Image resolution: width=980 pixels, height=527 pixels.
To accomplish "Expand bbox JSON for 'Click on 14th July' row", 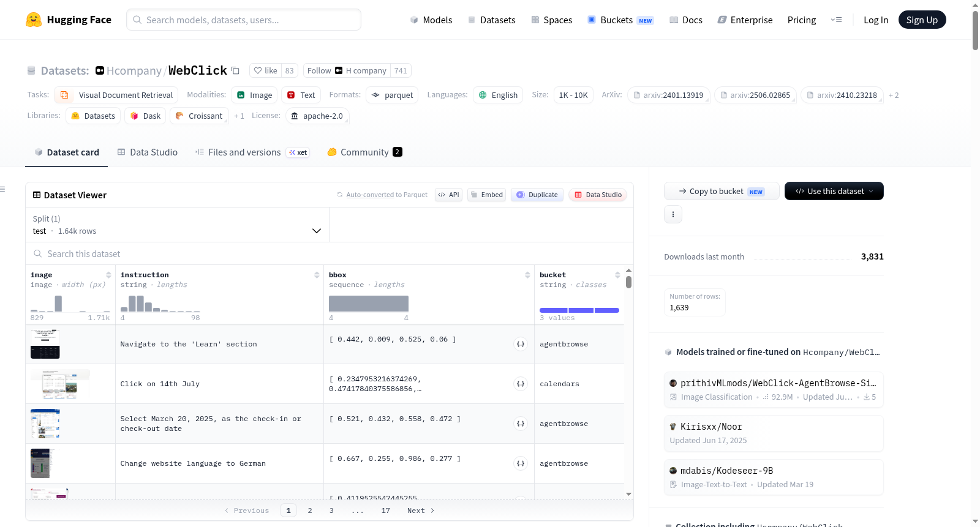I will [x=521, y=384].
